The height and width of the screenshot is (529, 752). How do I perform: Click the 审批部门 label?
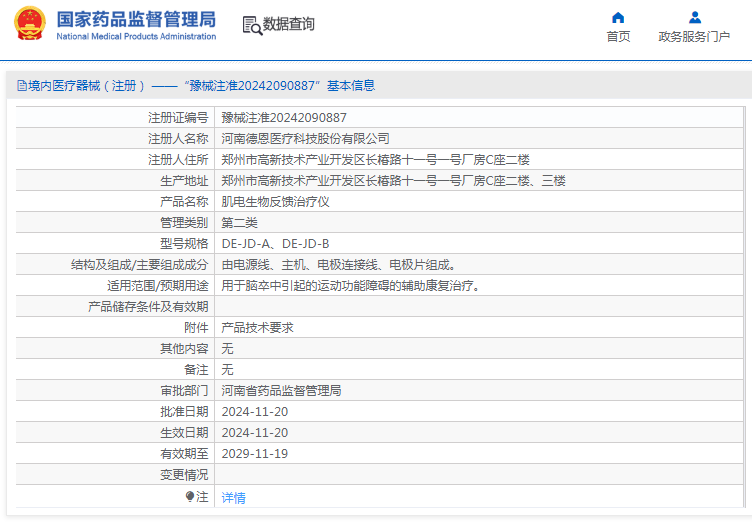tap(184, 391)
